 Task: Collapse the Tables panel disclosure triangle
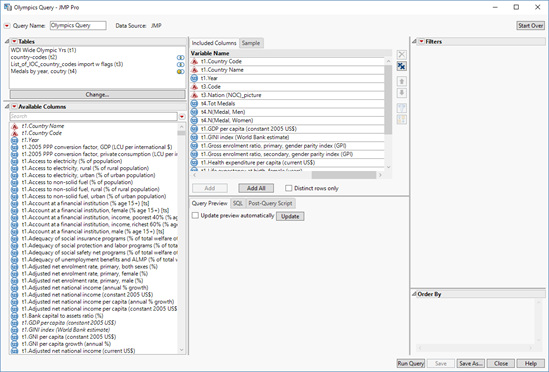click(x=7, y=42)
